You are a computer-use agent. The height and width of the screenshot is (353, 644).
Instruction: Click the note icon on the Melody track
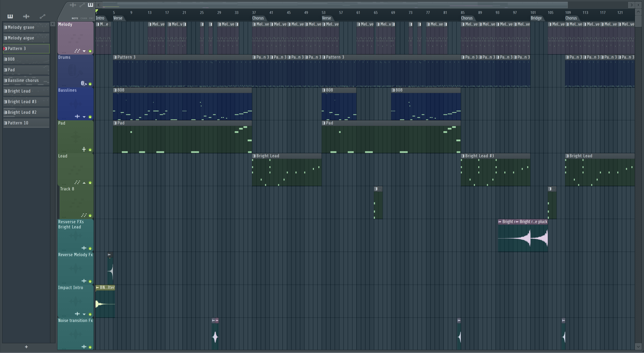(x=77, y=51)
